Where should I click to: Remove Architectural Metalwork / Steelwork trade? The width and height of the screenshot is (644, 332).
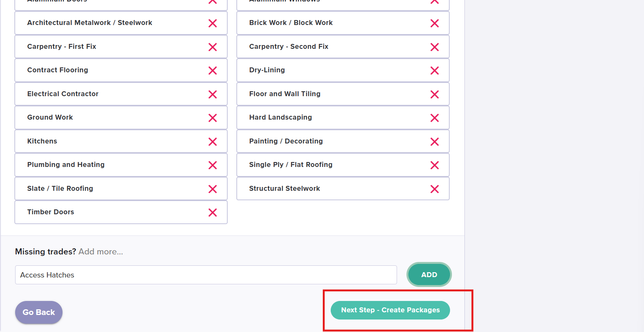coord(213,23)
